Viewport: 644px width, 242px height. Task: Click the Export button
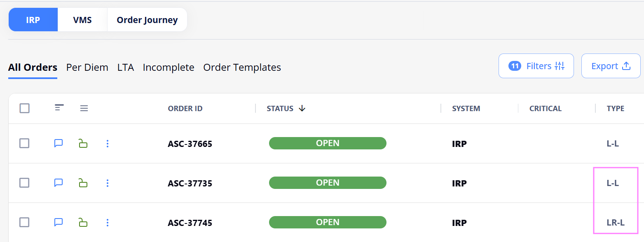[611, 66]
